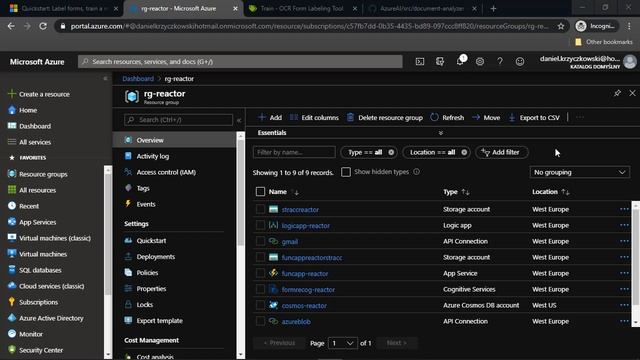Close the rg-reactor blade

coord(632,93)
